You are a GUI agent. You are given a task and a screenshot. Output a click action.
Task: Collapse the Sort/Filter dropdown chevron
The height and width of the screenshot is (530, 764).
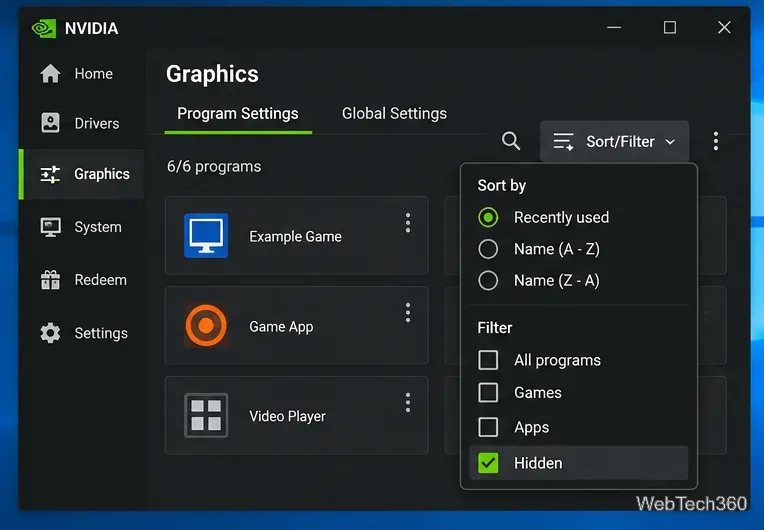coord(670,142)
